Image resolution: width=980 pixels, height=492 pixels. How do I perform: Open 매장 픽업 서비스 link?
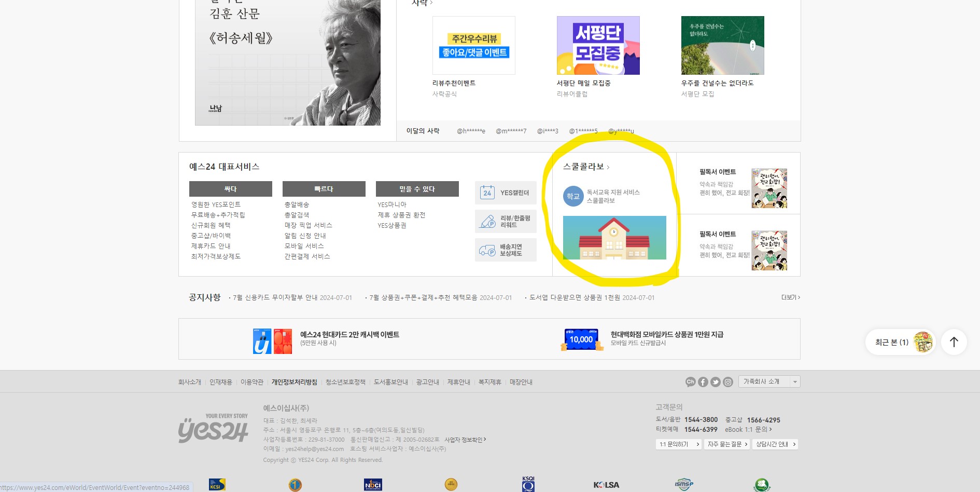click(309, 225)
